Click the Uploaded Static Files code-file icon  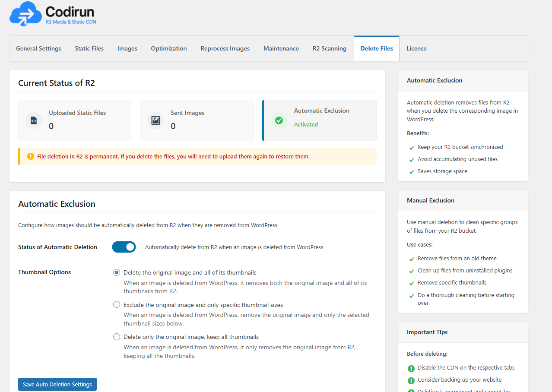pyautogui.click(x=34, y=121)
